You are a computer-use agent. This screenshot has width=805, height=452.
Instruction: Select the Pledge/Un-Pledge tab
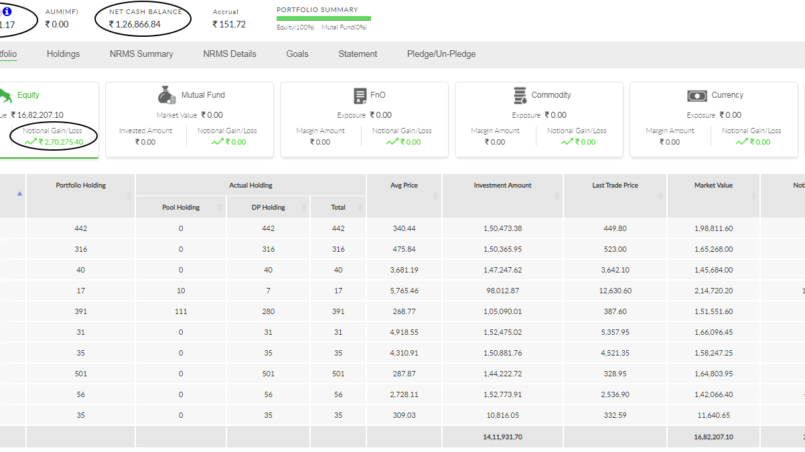(x=442, y=54)
